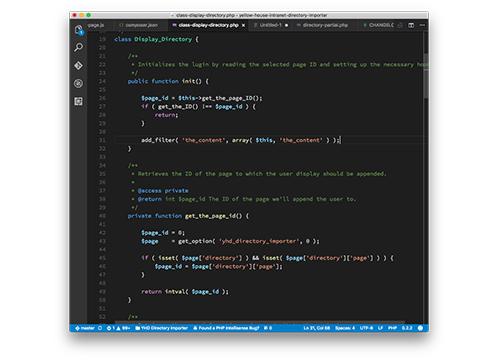Click line number 24 in the gutter
The image size is (500, 360).
(102, 81)
